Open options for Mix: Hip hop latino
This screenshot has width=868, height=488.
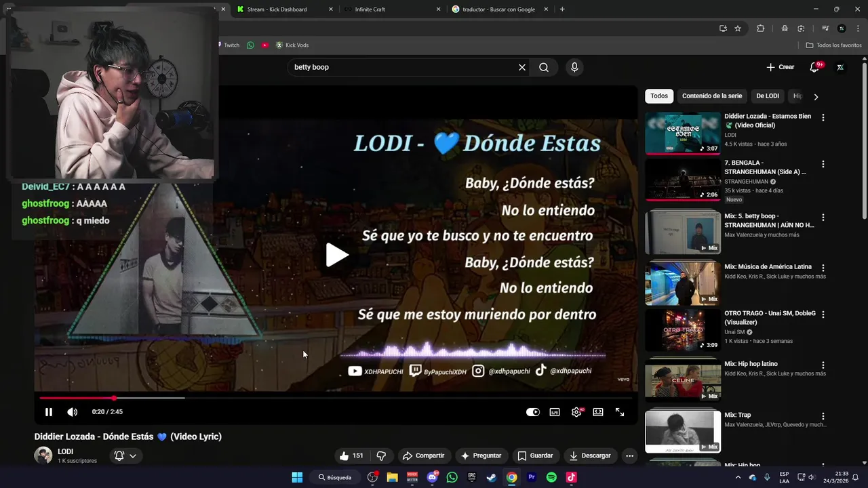(x=823, y=364)
